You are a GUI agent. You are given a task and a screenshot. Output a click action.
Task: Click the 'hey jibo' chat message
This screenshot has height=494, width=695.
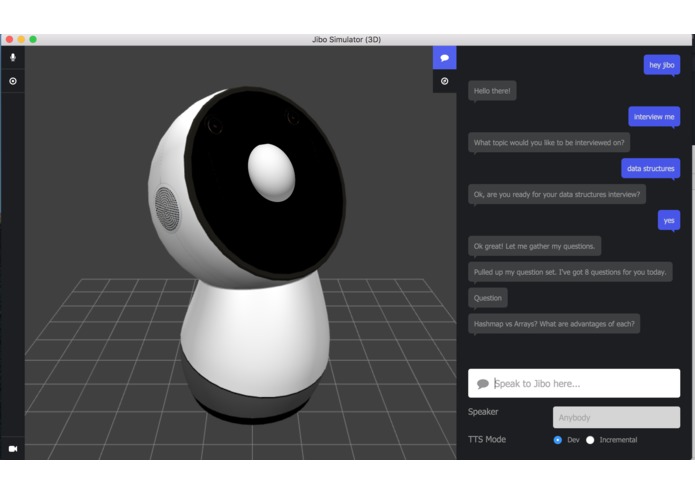click(x=662, y=65)
